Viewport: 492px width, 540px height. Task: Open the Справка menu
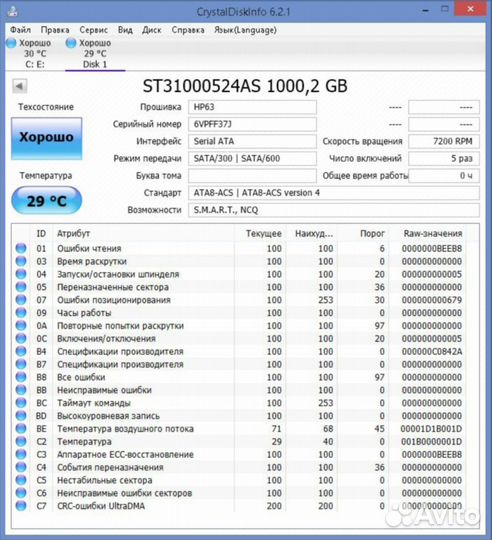tap(188, 30)
